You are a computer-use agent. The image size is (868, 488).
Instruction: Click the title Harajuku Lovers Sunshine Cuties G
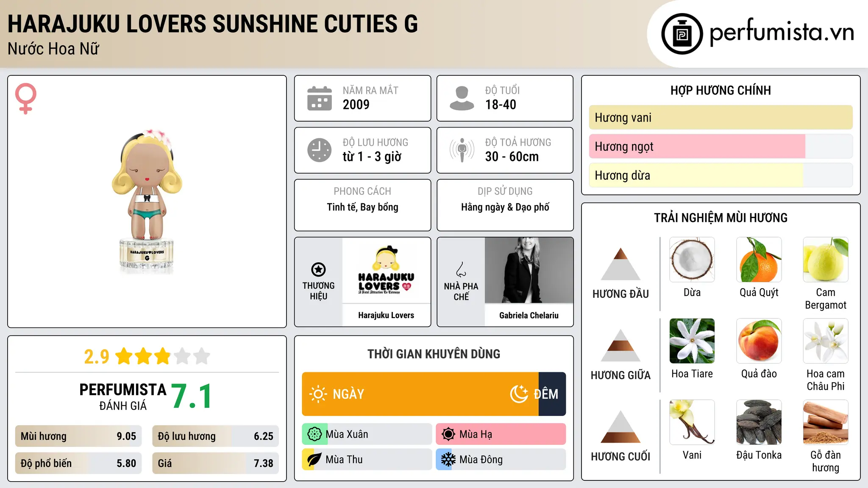click(213, 24)
